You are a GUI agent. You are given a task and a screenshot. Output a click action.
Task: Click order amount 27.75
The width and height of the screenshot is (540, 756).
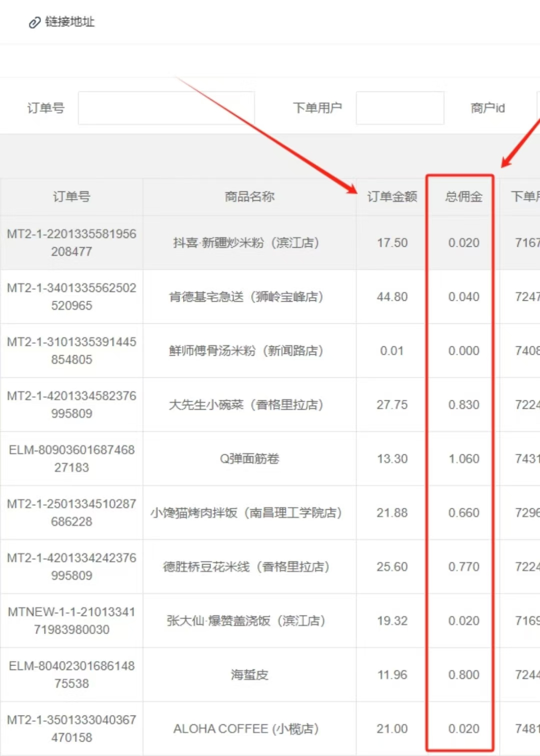pos(392,405)
